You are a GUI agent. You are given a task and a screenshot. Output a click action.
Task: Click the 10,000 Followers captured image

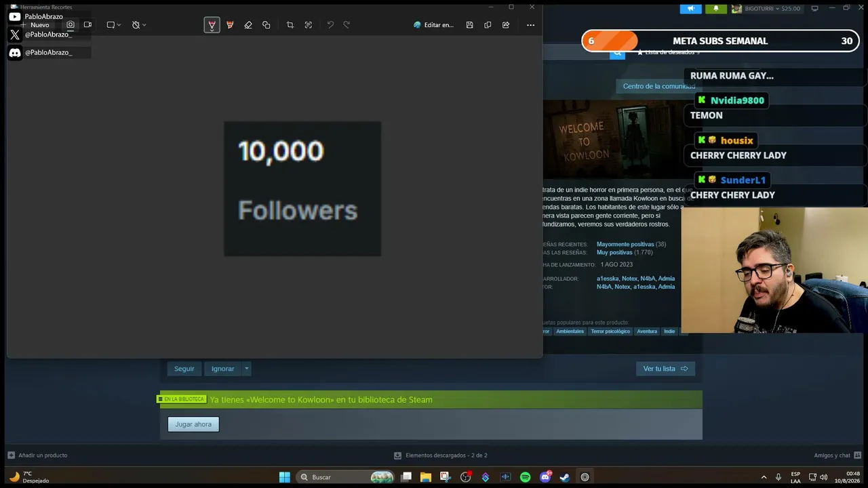(x=302, y=189)
